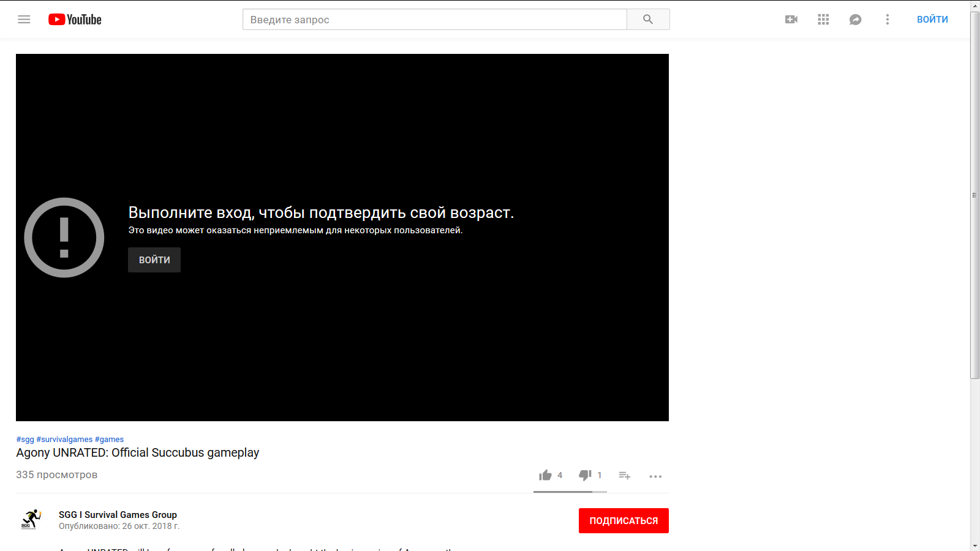Open the YouTube apps grid
The height and width of the screenshot is (551, 980).
pos(823,20)
